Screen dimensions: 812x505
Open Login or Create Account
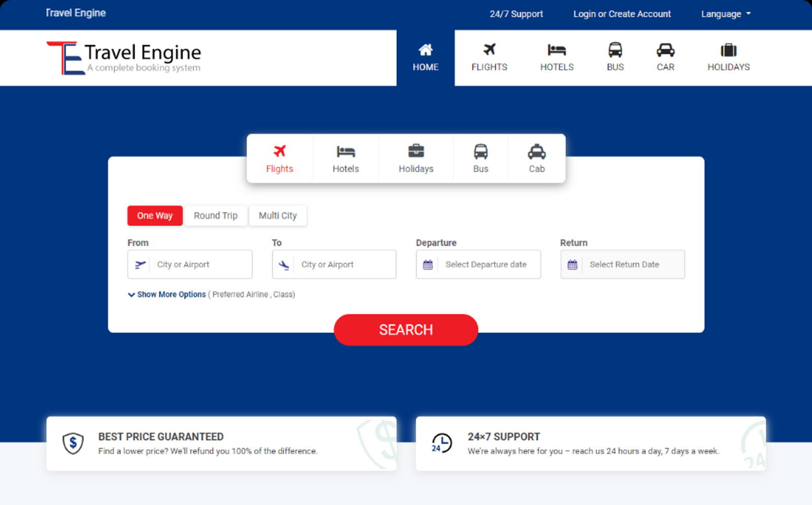(x=622, y=14)
